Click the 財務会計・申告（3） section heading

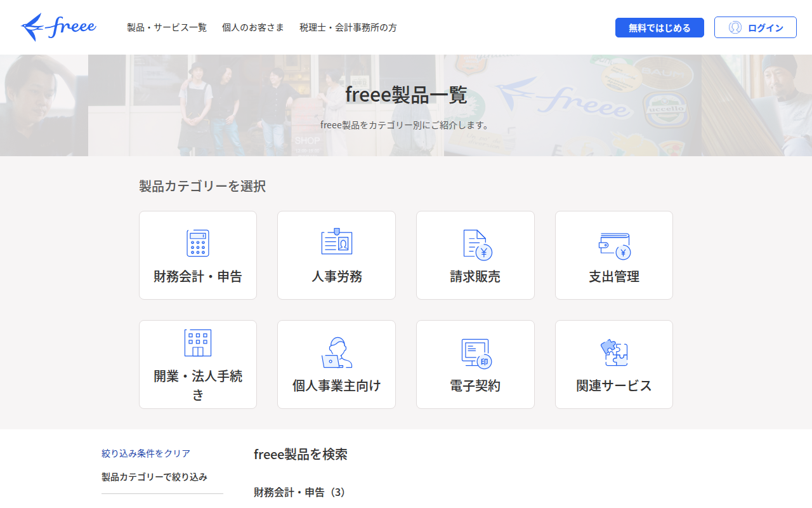click(301, 492)
